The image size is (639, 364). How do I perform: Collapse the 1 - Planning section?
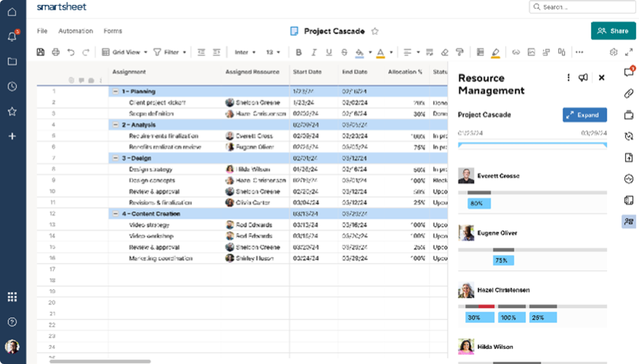coord(115,91)
